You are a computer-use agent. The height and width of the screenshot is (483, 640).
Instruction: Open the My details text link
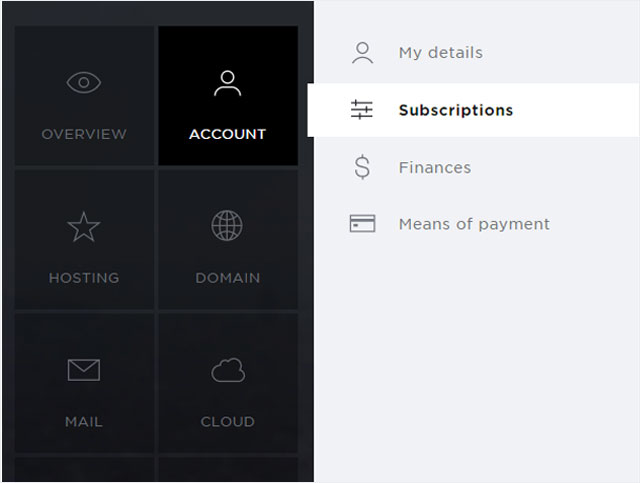coord(440,53)
